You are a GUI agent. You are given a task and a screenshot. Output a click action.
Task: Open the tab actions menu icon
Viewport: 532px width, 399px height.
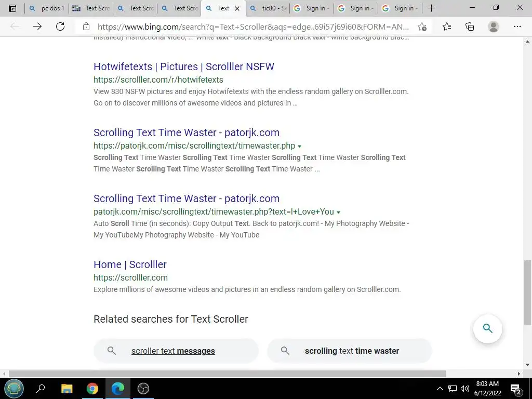(x=12, y=8)
